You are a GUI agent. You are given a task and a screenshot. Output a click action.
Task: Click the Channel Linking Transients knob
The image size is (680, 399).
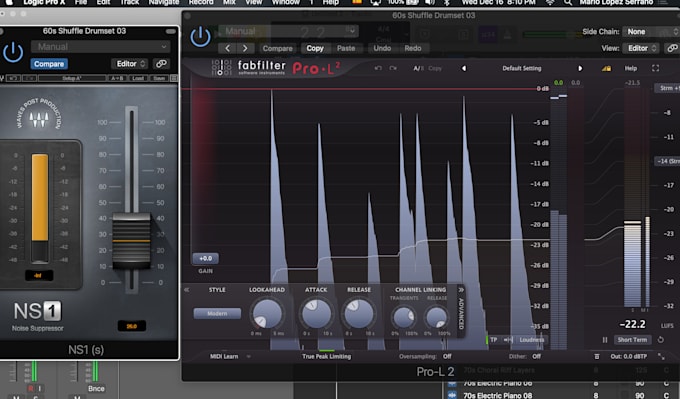[x=404, y=317]
